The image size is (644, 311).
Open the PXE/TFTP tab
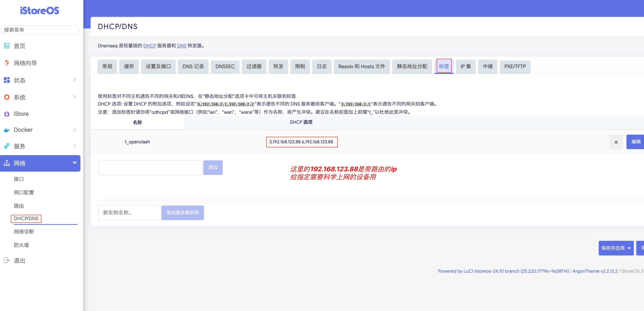click(515, 67)
